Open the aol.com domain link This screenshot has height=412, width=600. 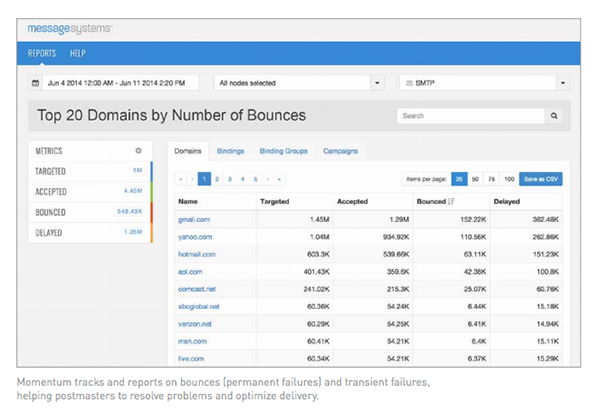(x=190, y=272)
